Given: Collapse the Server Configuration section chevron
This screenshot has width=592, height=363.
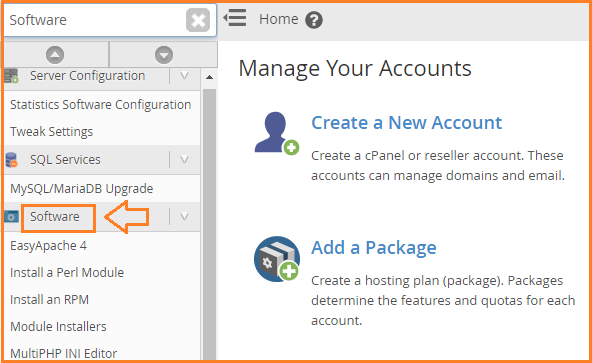Looking at the screenshot, I should point(184,76).
